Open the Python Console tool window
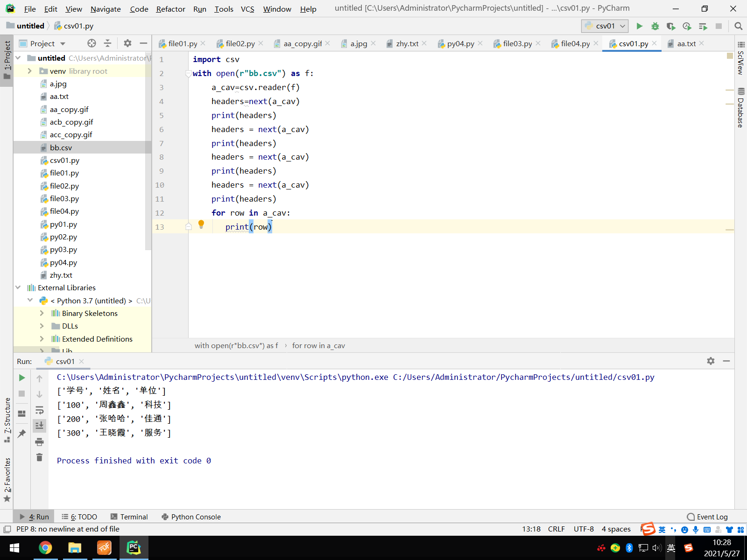The height and width of the screenshot is (560, 747). coord(191,517)
